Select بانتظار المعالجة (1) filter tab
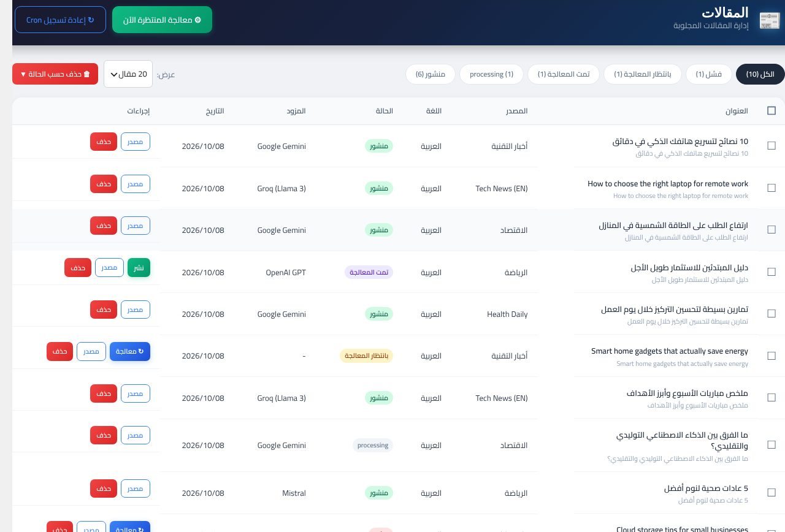The width and height of the screenshot is (785, 532). (643, 74)
